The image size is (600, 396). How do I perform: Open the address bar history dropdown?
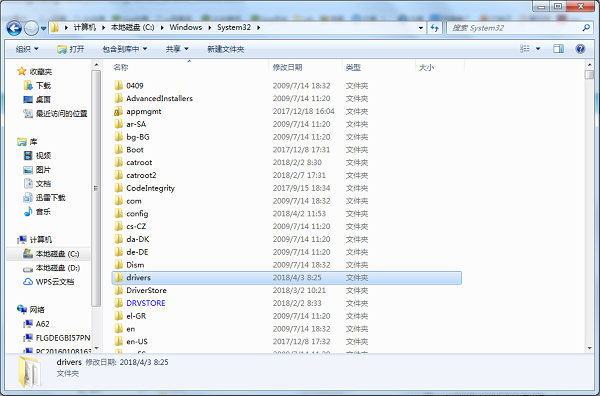coord(421,28)
